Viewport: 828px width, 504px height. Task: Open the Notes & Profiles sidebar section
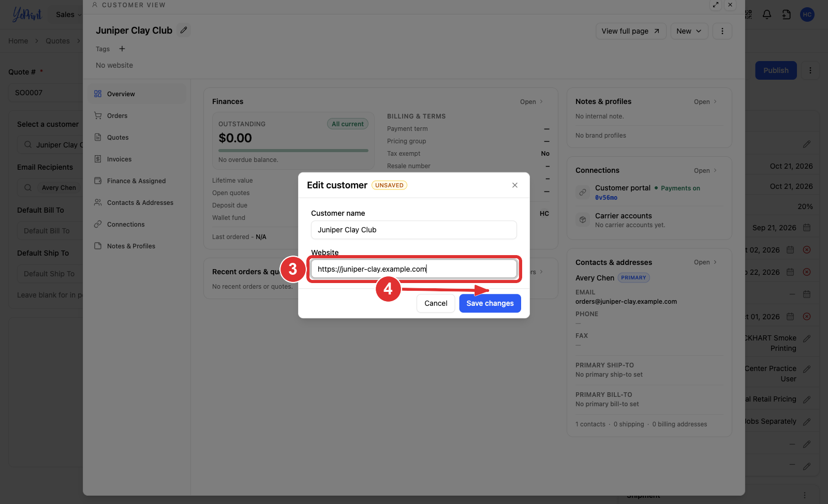tap(138, 246)
